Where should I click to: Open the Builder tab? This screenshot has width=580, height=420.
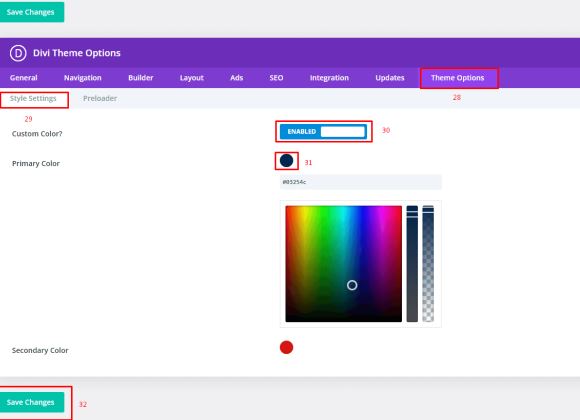coord(141,78)
